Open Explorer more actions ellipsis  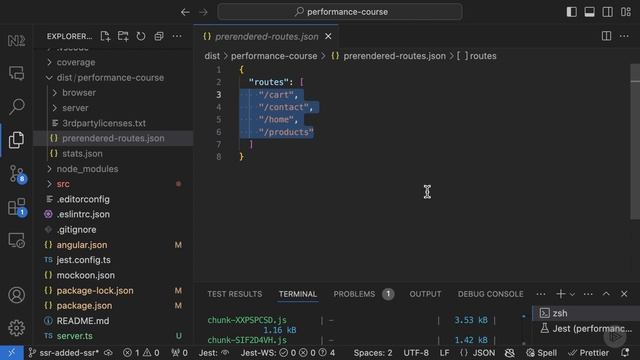pyautogui.click(x=177, y=36)
